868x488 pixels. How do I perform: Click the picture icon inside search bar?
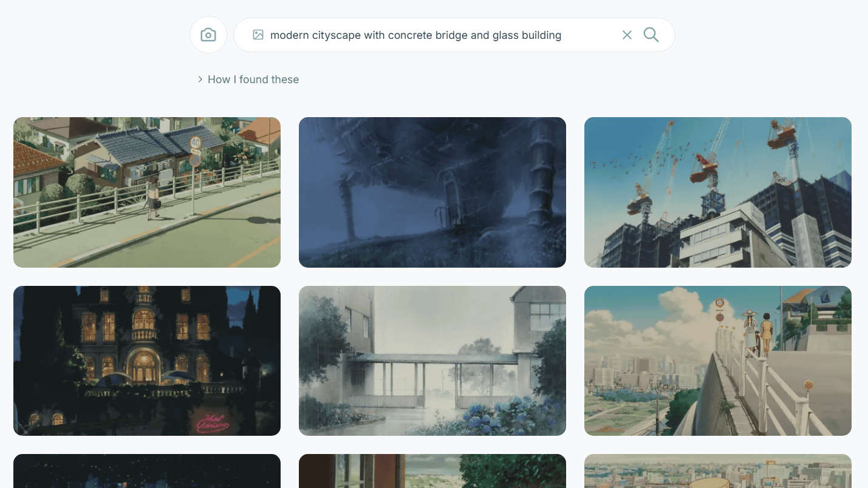258,35
